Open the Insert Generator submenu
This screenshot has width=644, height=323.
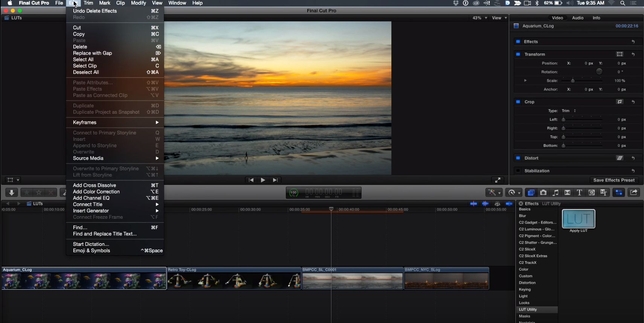click(115, 211)
